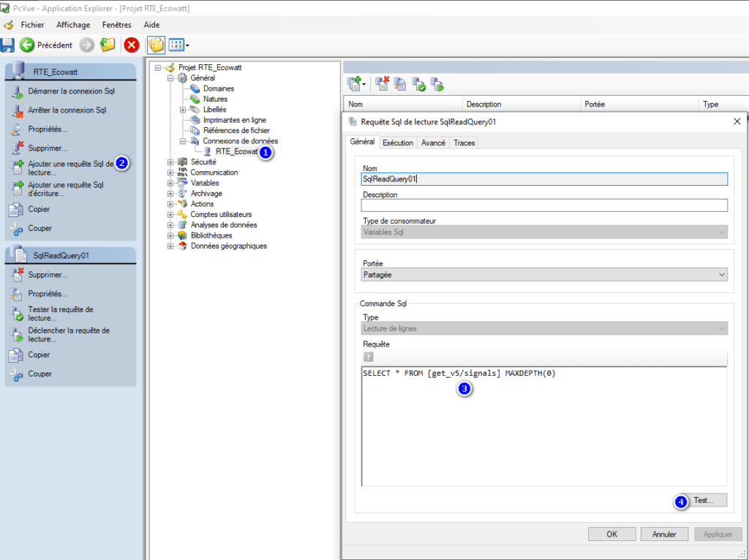Sort by the Portée column header
Image resolution: width=749 pixels, height=560 pixels.
639,104
